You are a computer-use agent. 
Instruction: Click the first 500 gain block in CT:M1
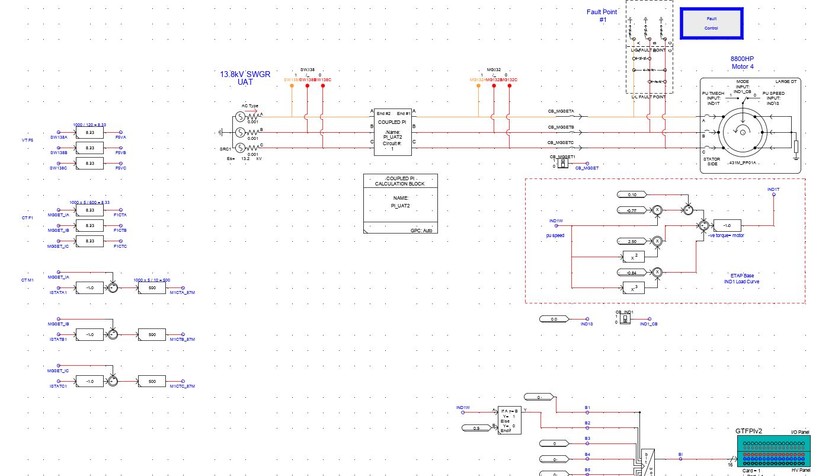click(152, 288)
